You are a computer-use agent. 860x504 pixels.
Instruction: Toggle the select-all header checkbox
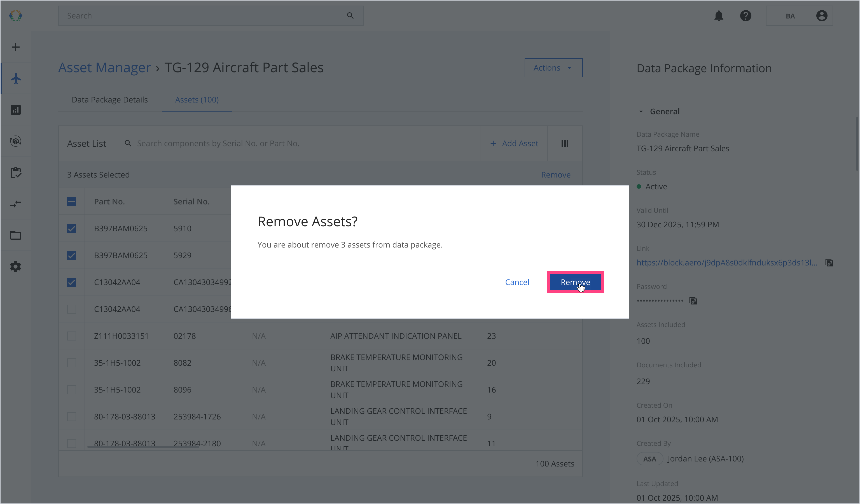(x=72, y=202)
